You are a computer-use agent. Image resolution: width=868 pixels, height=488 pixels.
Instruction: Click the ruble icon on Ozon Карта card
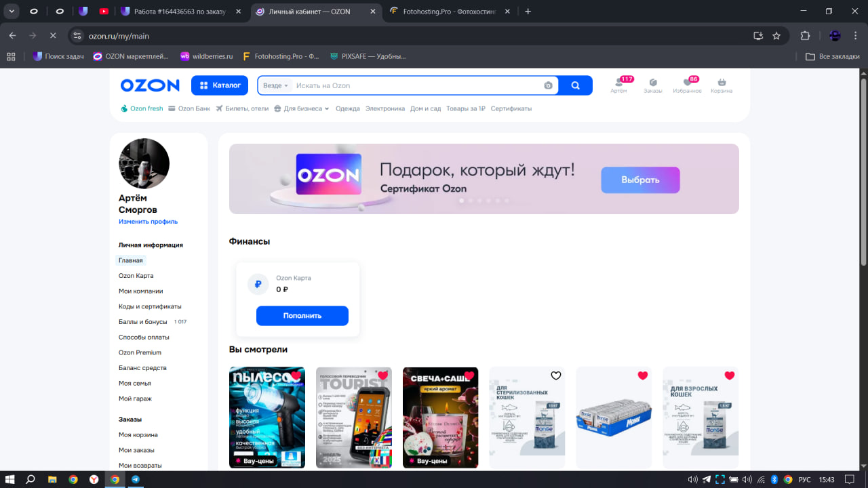click(258, 285)
